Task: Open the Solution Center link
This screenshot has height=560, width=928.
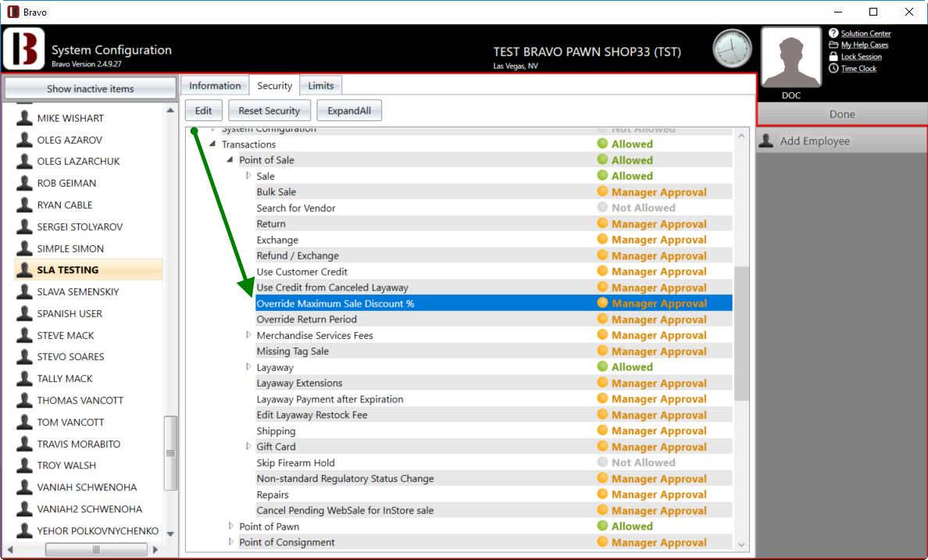Action: 866,34
